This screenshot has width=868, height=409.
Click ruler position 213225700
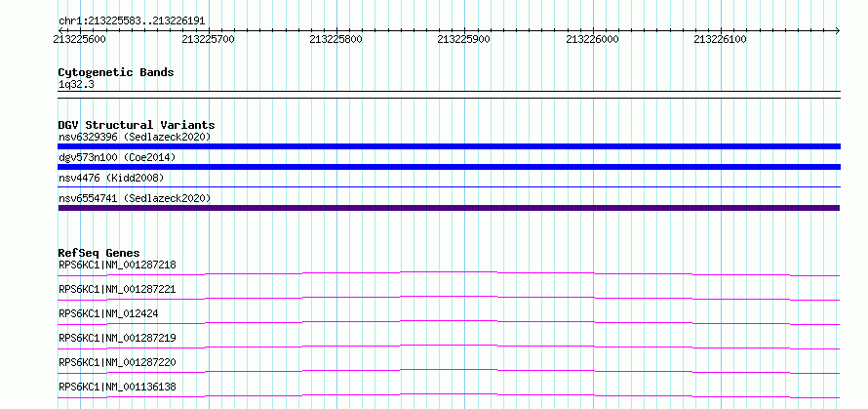point(208,39)
